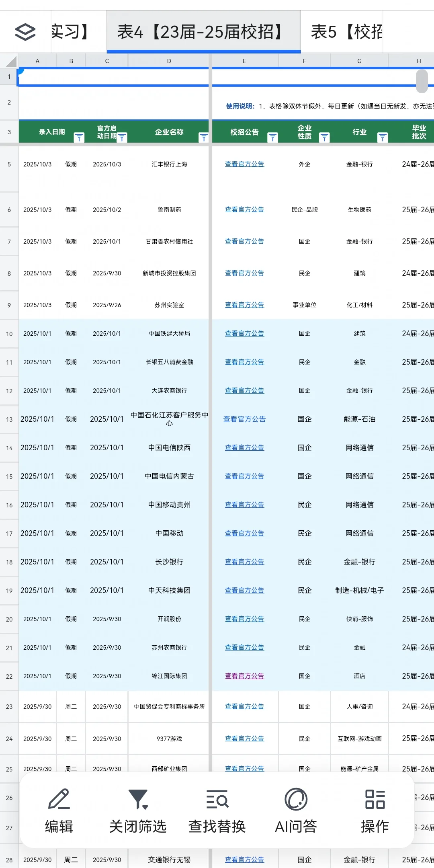Select column D header
Viewport: 434px width, 868px height.
(169, 61)
